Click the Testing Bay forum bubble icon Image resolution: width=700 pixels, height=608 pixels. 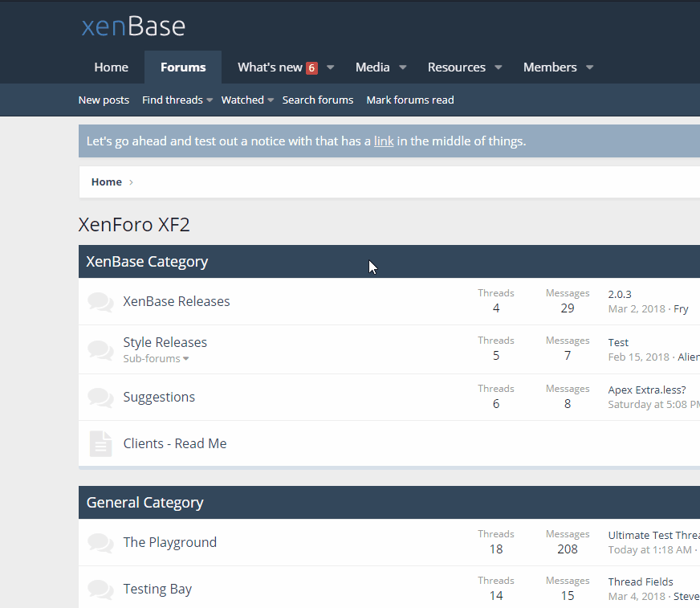click(100, 590)
